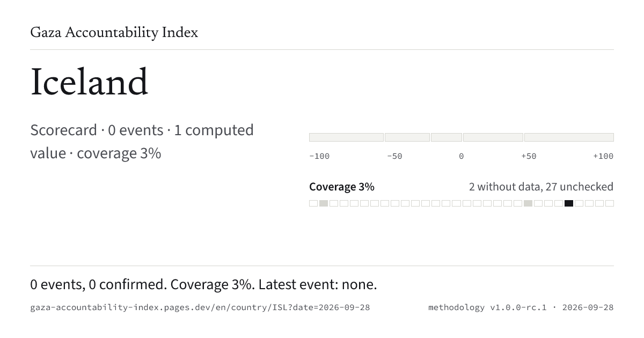Click rightmost score bar segment near +100
Viewport: 644px width, 338px height.
(569, 137)
